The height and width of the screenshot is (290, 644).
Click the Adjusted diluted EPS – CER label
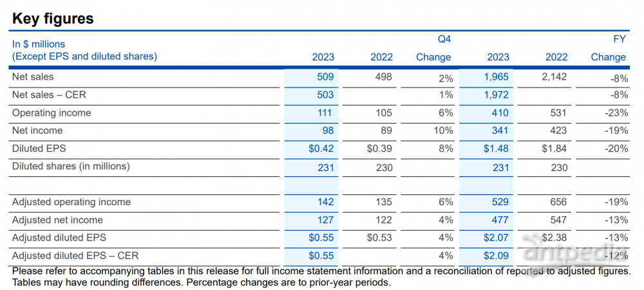75,256
